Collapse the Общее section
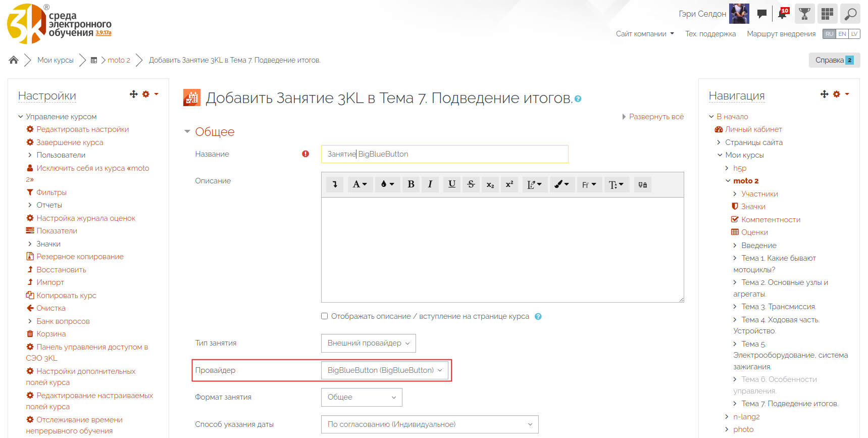This screenshot has width=868, height=438. [187, 132]
